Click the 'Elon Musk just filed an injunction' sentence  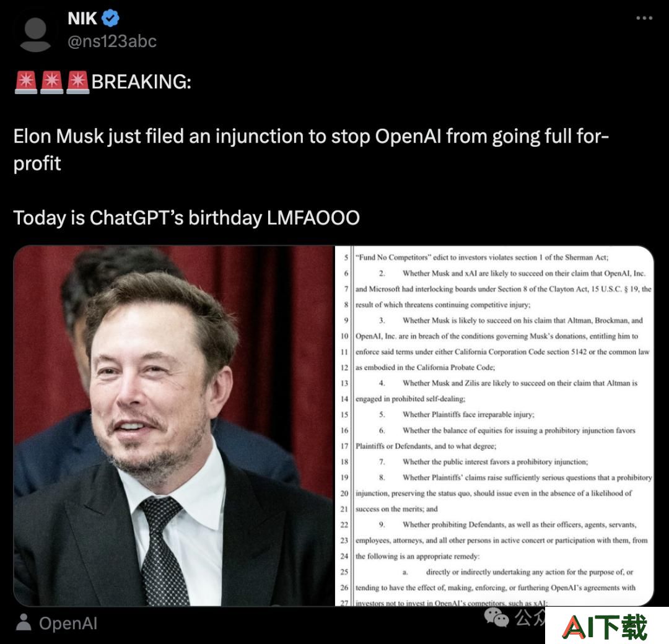coord(311,150)
